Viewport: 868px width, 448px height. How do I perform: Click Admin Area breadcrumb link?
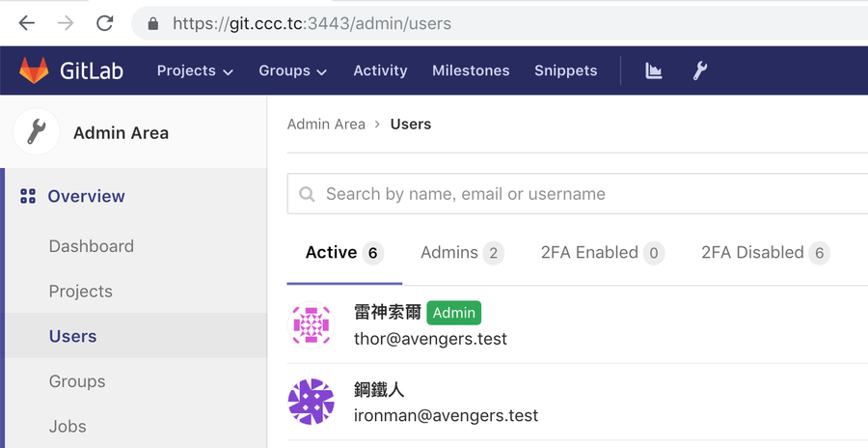tap(326, 125)
